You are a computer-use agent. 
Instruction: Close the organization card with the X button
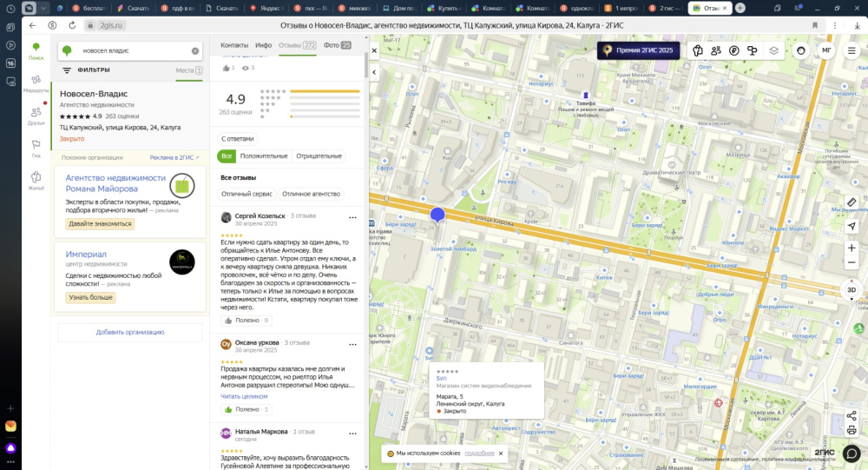tap(374, 50)
